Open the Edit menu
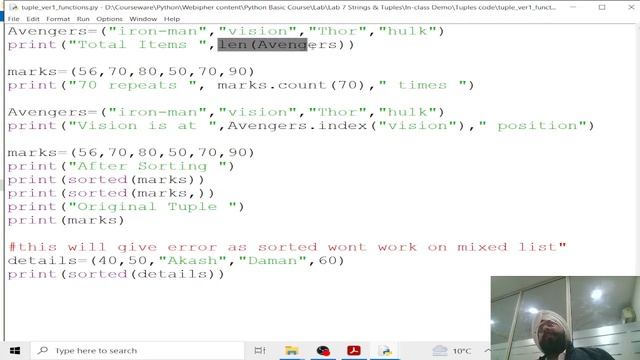Screen dimensions: 640x360 pos(33,19)
